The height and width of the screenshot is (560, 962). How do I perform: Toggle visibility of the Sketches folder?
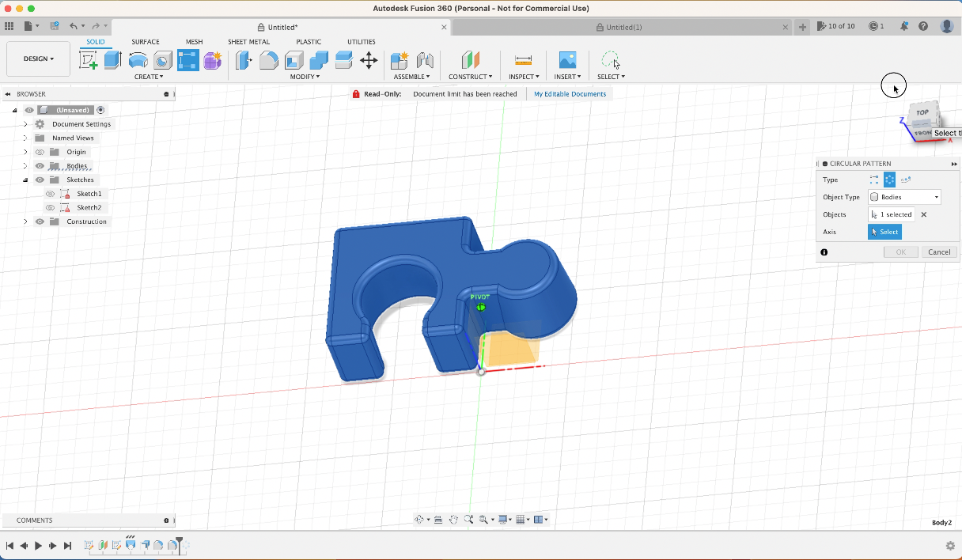[x=40, y=180]
